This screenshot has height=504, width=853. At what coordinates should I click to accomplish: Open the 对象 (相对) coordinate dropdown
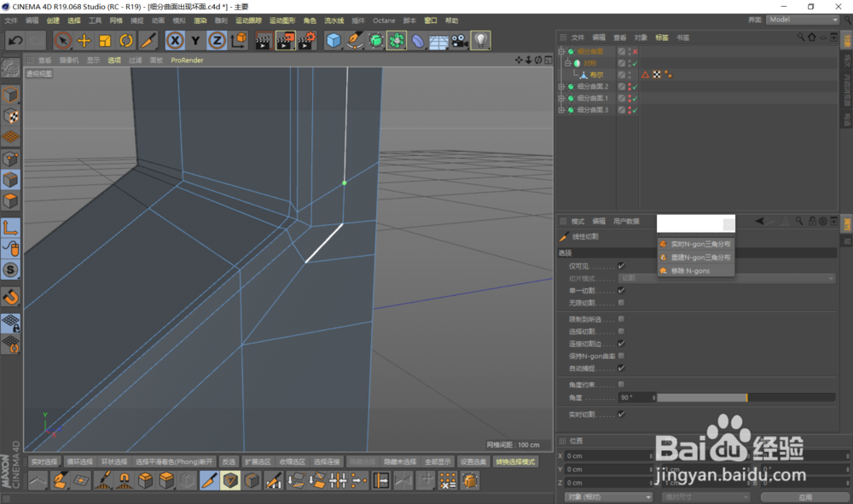[x=608, y=497]
